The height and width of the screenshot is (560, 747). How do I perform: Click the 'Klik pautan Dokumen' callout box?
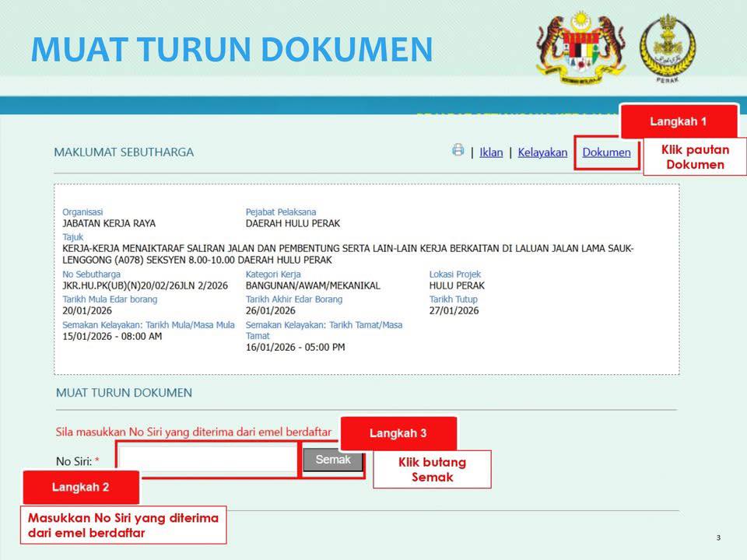coord(694,157)
